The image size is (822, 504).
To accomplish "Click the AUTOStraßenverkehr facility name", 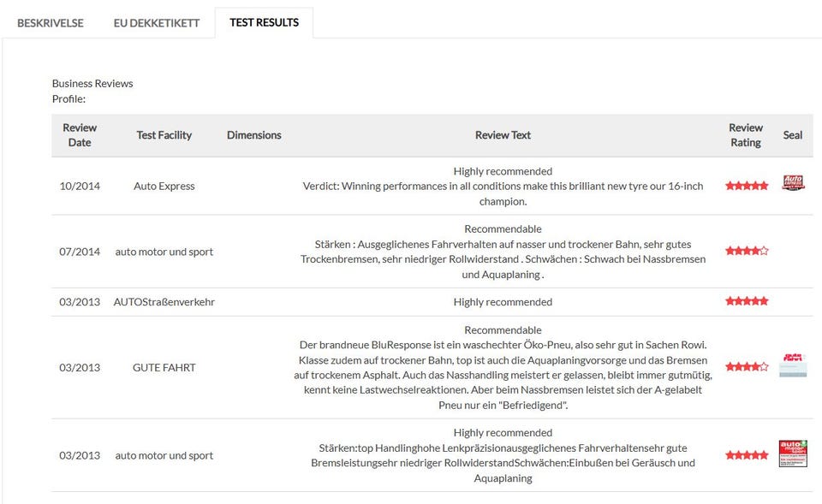I will click(164, 302).
